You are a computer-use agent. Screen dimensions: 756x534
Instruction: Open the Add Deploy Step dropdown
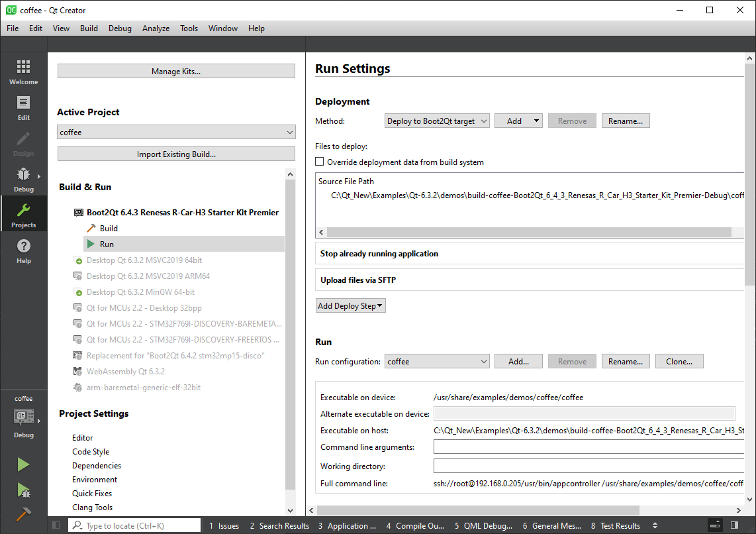350,306
